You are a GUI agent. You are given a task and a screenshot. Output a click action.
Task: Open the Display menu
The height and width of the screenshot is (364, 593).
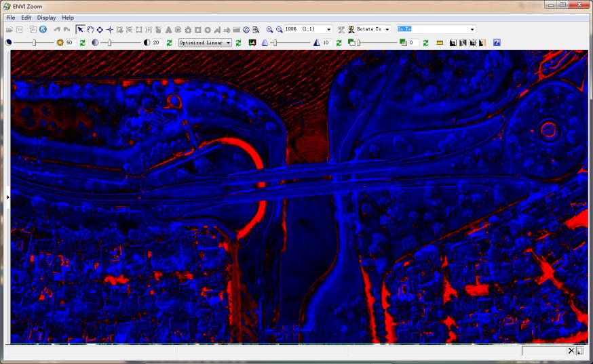pyautogui.click(x=46, y=18)
